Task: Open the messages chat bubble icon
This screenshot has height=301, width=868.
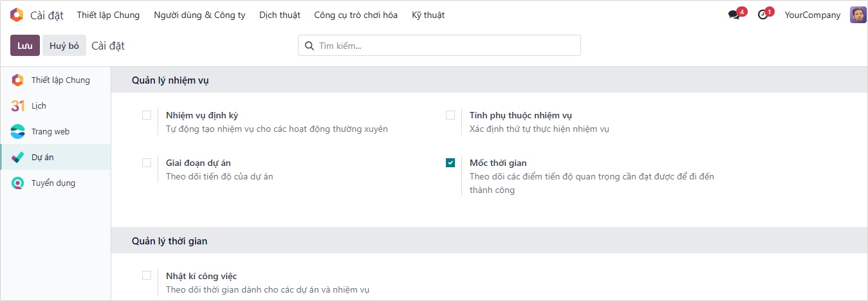Action: [734, 15]
